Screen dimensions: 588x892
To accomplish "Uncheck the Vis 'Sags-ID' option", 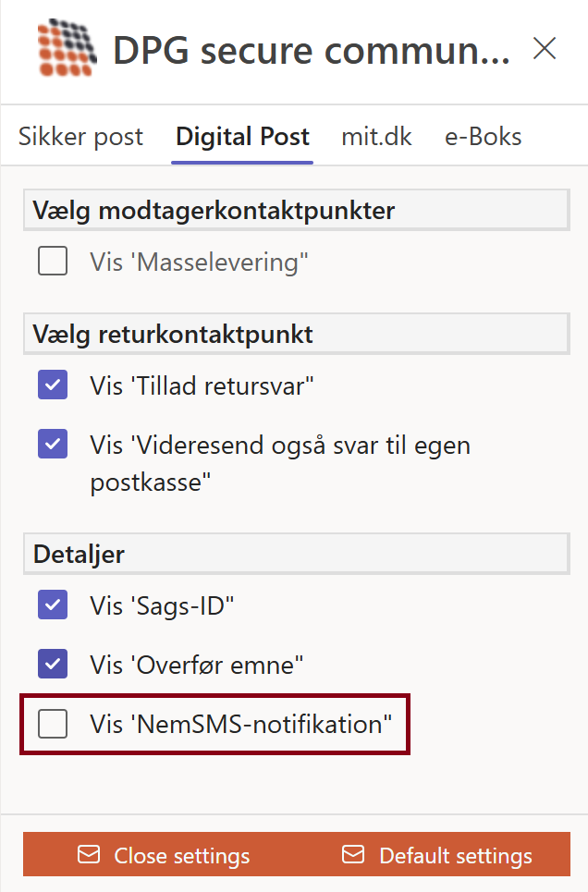I will point(53,605).
